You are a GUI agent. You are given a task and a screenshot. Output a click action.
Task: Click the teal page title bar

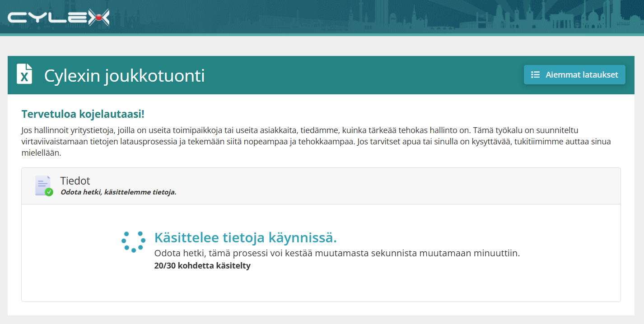pos(321,75)
